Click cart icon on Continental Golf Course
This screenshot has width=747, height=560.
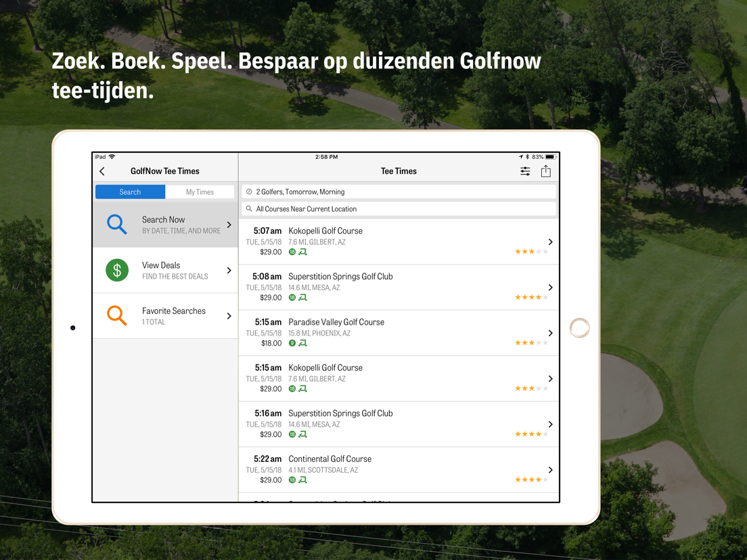[x=302, y=480]
